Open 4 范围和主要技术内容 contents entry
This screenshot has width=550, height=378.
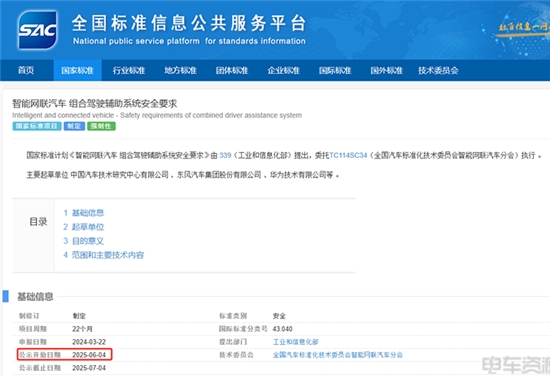click(x=104, y=255)
